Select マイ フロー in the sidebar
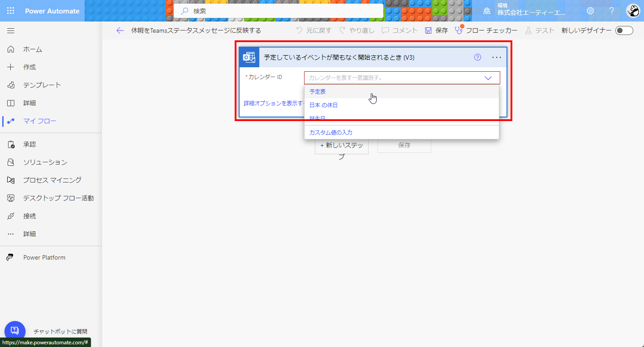Viewport: 644px width, 347px height. 40,121
